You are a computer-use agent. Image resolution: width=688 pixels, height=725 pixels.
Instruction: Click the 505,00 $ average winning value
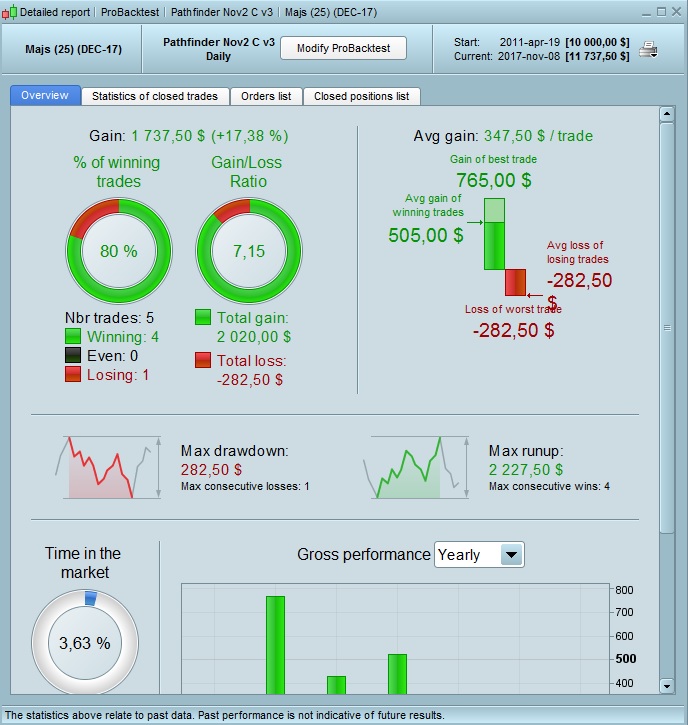[426, 235]
